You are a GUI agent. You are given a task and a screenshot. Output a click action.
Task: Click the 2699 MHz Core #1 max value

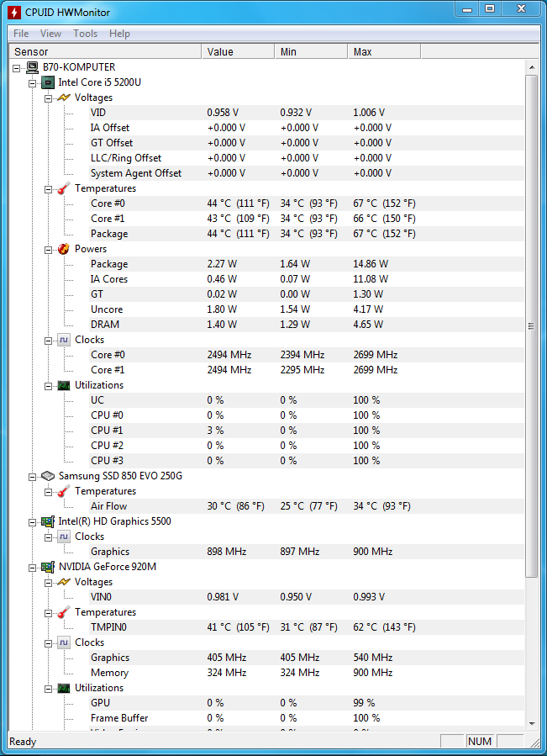375,370
